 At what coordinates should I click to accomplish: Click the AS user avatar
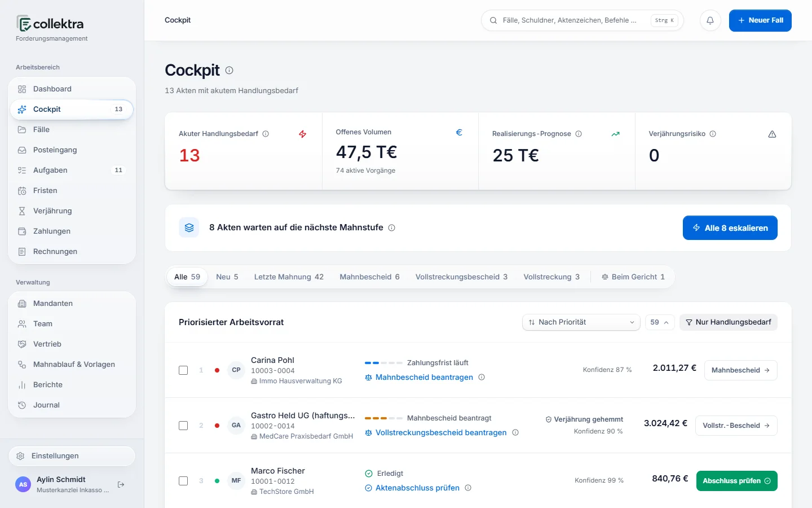pos(23,484)
